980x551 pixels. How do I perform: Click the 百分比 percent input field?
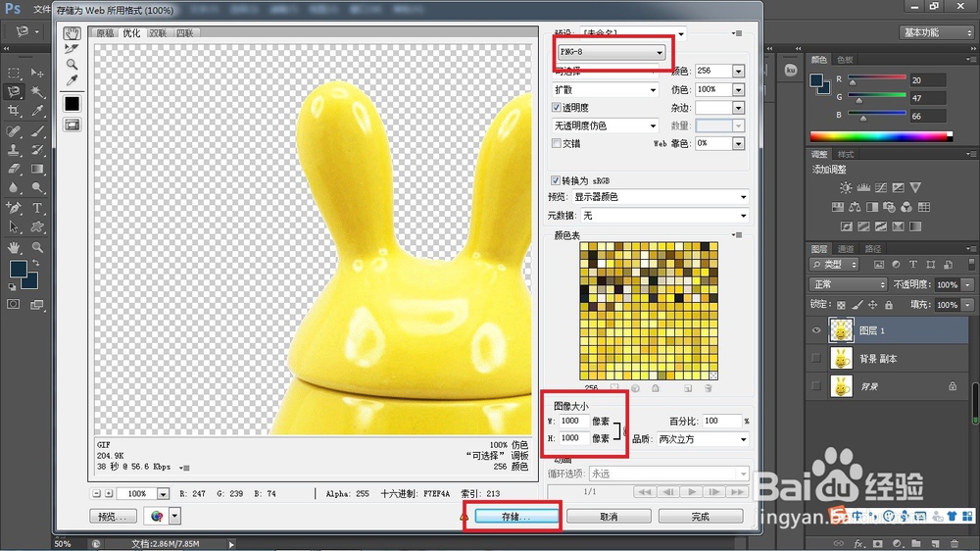click(x=722, y=421)
